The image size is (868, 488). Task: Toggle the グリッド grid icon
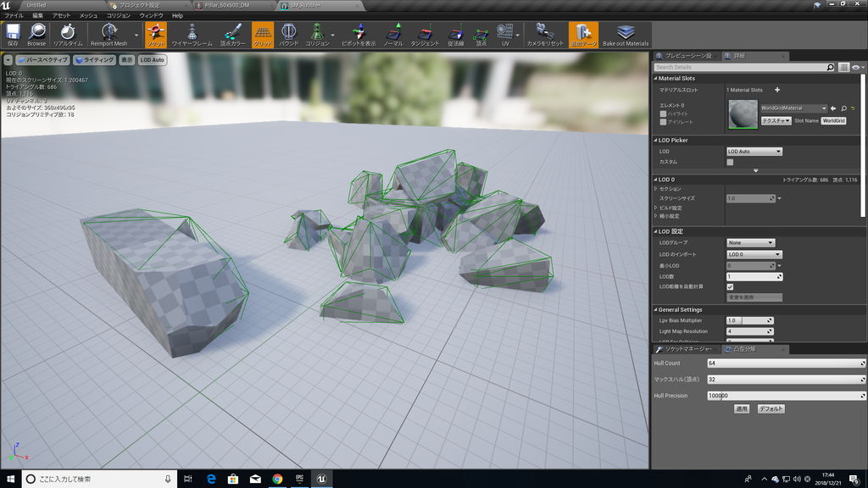click(263, 35)
